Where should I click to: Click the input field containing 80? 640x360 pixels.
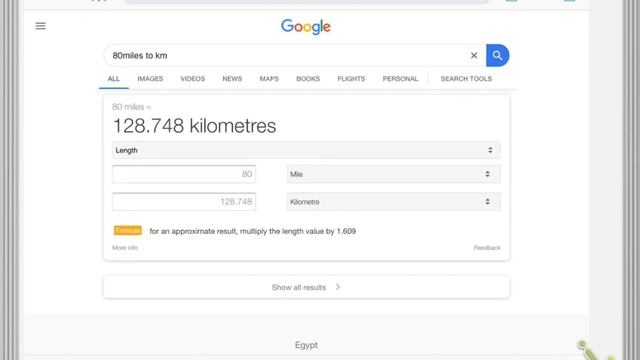184,174
